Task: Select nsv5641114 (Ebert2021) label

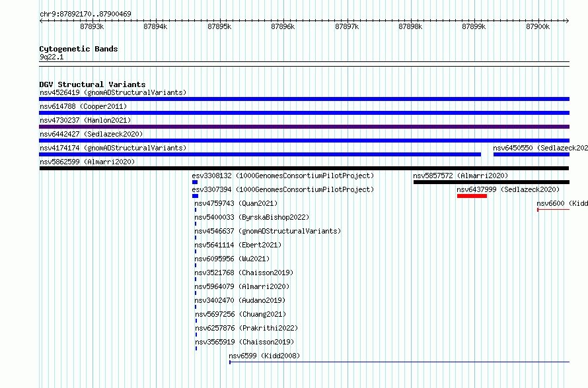Action: point(238,245)
